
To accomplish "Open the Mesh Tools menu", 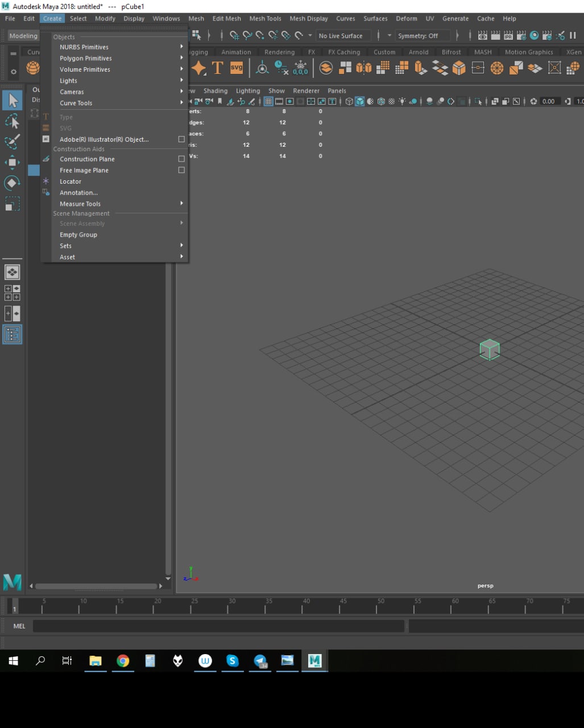I will 265,18.
